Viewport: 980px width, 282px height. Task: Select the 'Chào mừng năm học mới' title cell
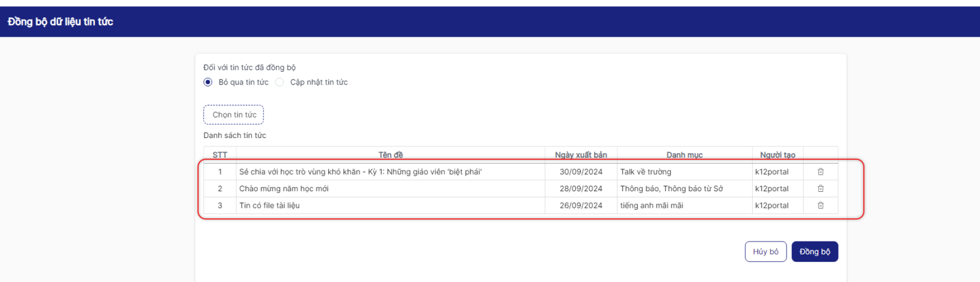click(284, 189)
